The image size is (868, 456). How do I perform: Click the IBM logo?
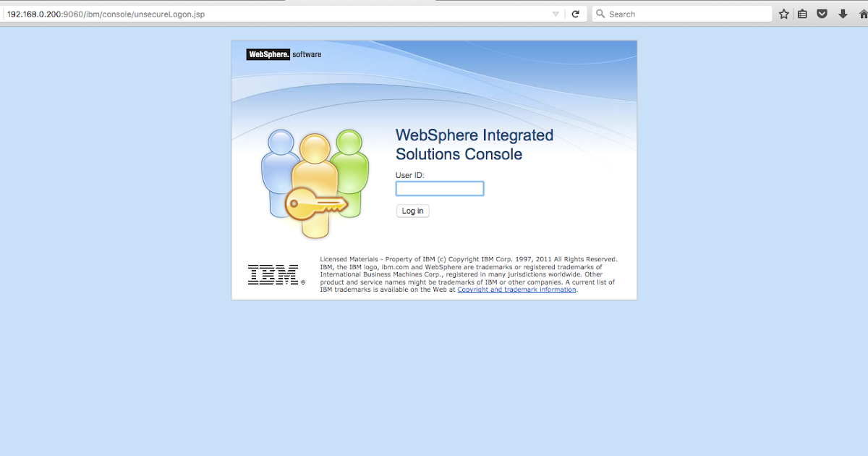[273, 274]
